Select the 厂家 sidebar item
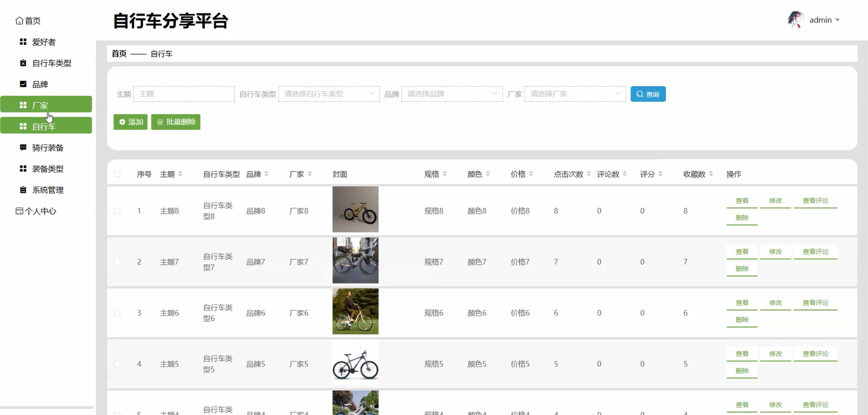 (x=46, y=104)
